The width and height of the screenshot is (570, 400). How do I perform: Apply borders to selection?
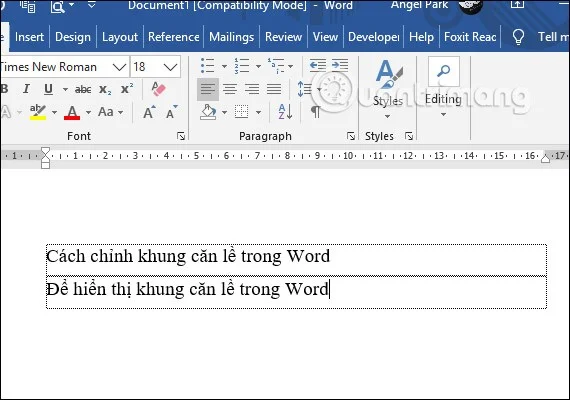coord(241,112)
